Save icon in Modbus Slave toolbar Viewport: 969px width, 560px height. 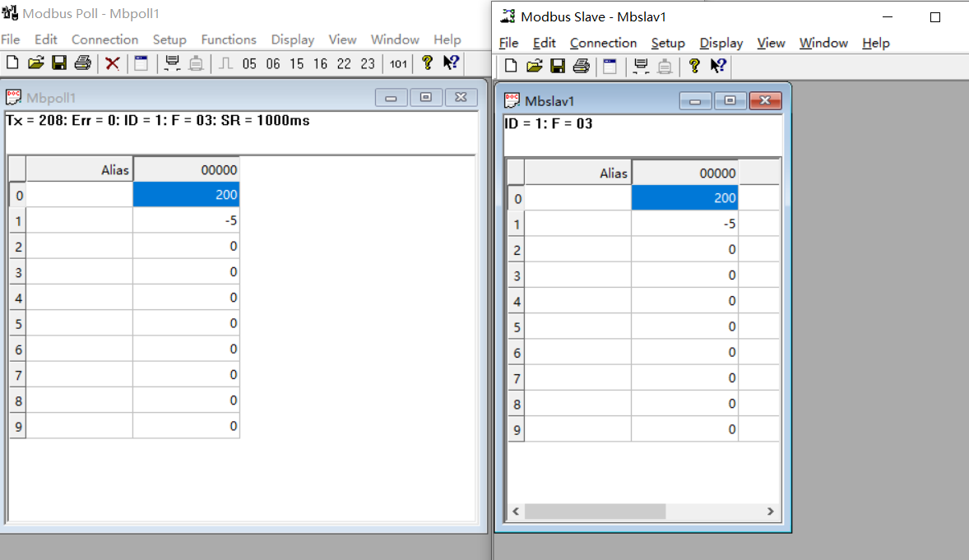coord(558,67)
